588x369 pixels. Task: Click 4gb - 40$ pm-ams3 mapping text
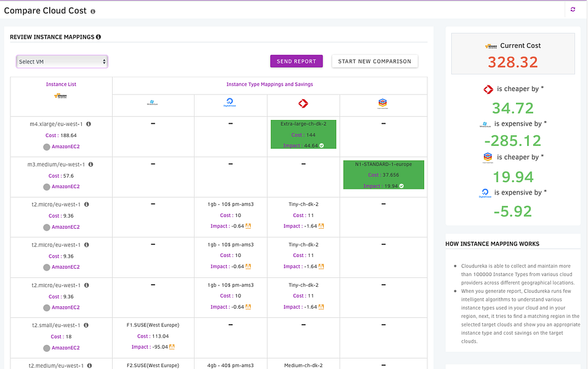[231, 365]
